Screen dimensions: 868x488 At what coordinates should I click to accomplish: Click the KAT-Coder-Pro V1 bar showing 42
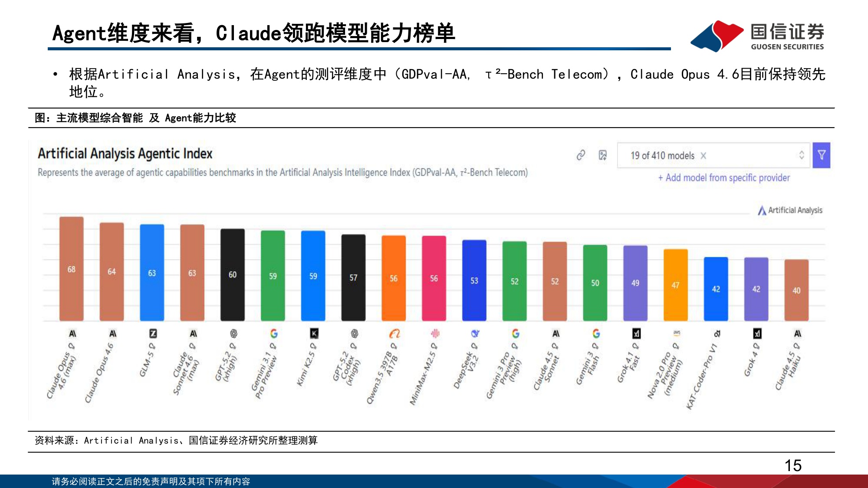coord(716,289)
